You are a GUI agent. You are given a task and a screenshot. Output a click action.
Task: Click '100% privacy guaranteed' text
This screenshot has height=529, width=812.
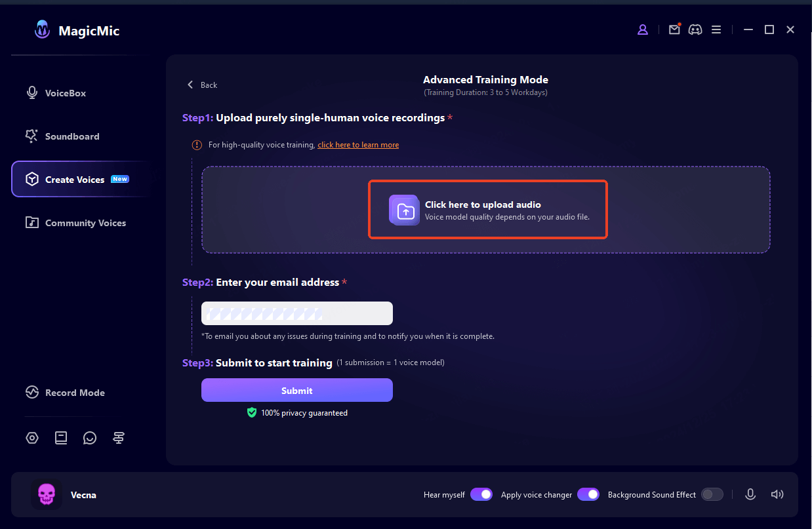304,413
